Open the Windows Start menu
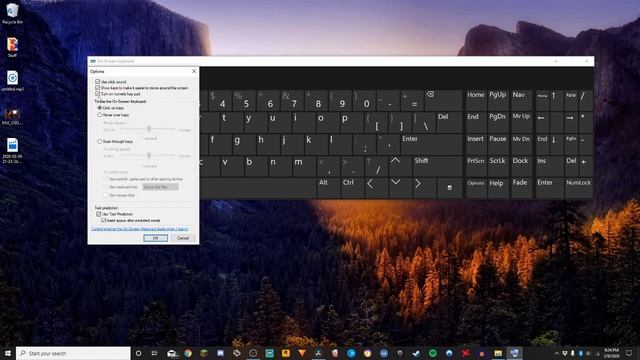This screenshot has width=640, height=360. point(8,353)
